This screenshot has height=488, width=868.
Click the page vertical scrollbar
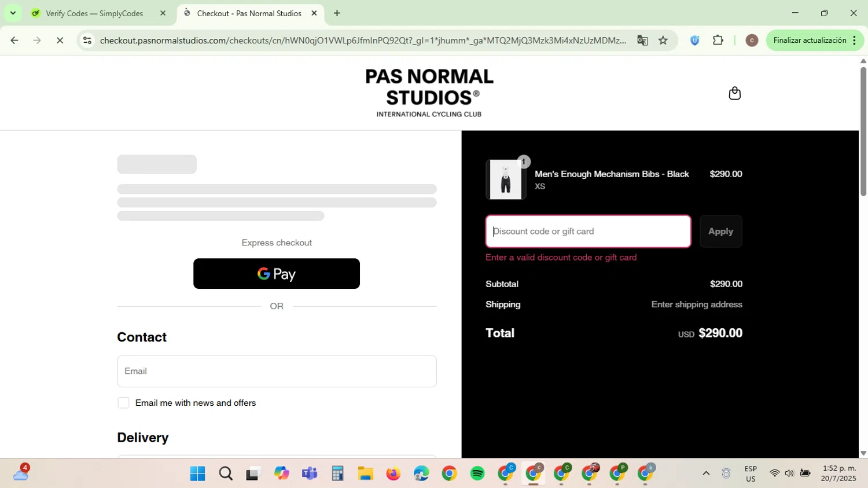coord(863,132)
